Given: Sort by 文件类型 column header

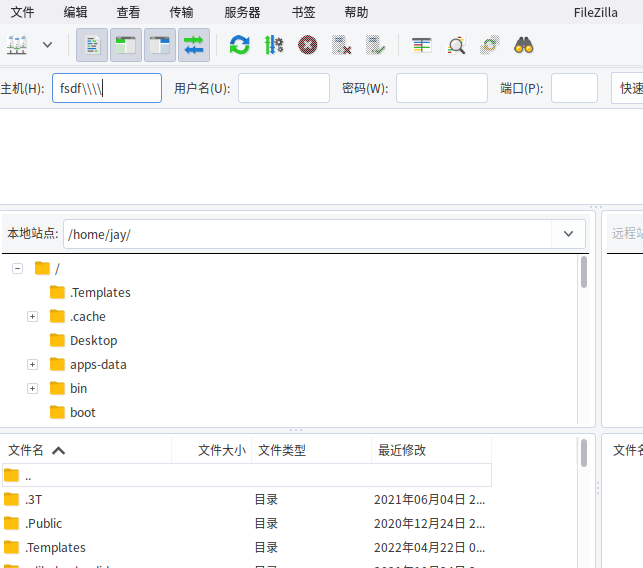Looking at the screenshot, I should 311,450.
